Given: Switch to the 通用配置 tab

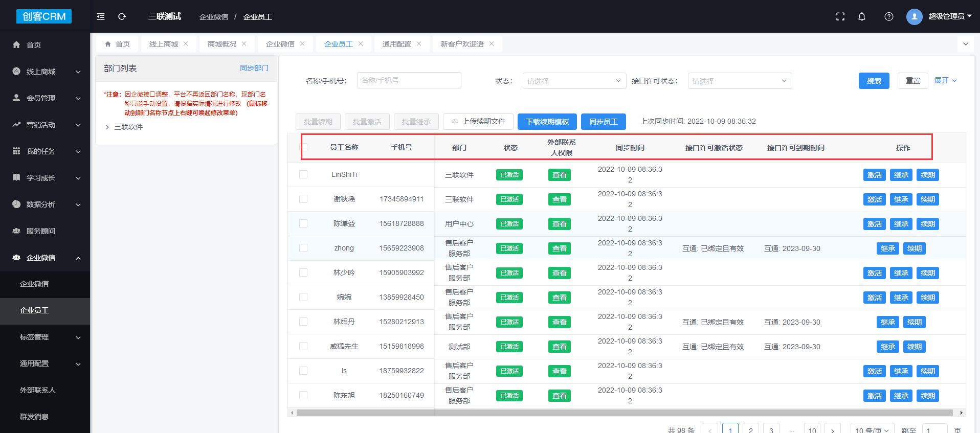Looking at the screenshot, I should coord(396,44).
